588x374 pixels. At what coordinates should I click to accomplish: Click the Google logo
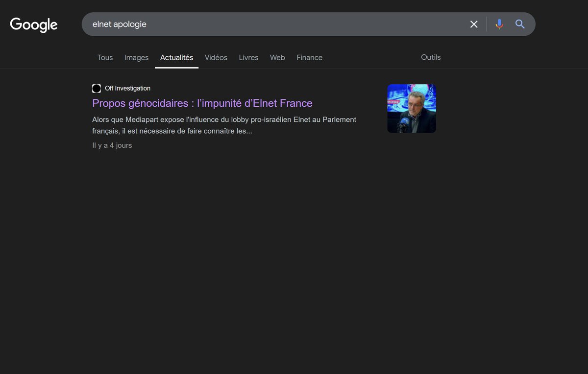[34, 24]
